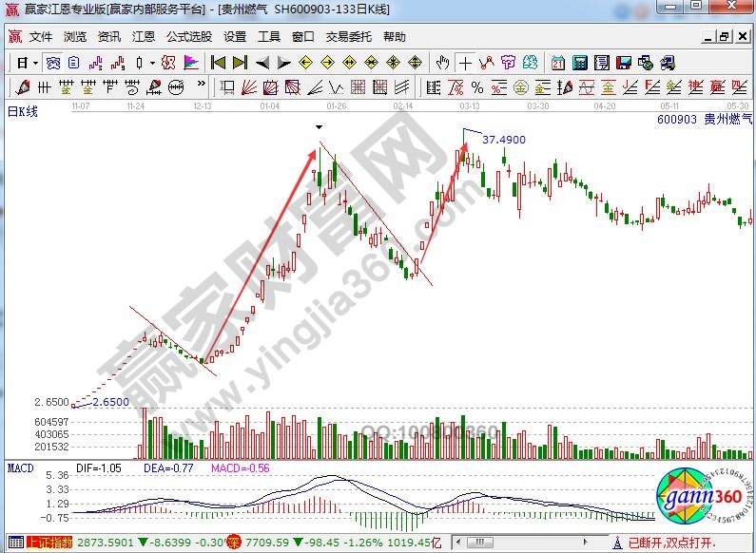The image size is (756, 553).
Task: Click the pink flag icon
Action: click(x=191, y=63)
